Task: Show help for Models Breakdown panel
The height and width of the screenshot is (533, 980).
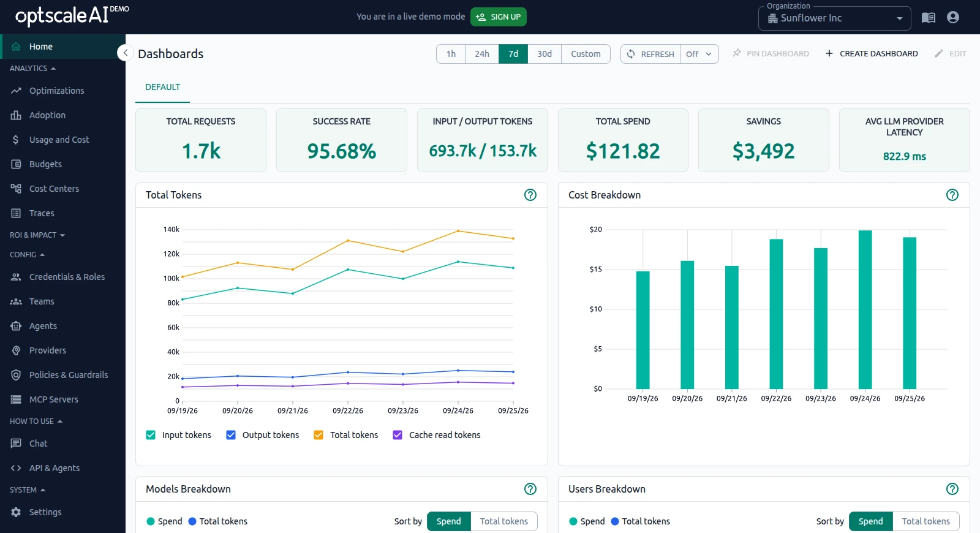Action: pyautogui.click(x=530, y=489)
